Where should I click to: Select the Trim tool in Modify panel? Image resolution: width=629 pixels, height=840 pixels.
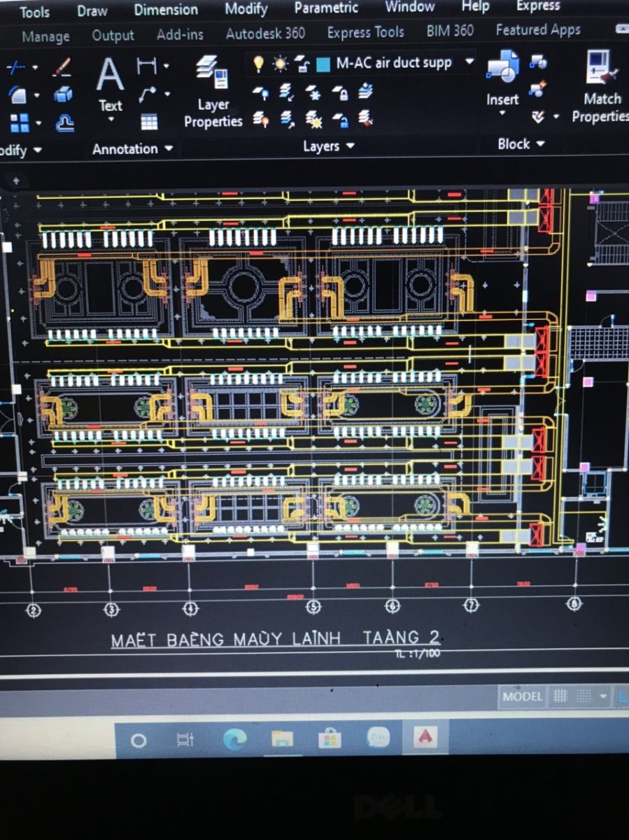point(15,68)
